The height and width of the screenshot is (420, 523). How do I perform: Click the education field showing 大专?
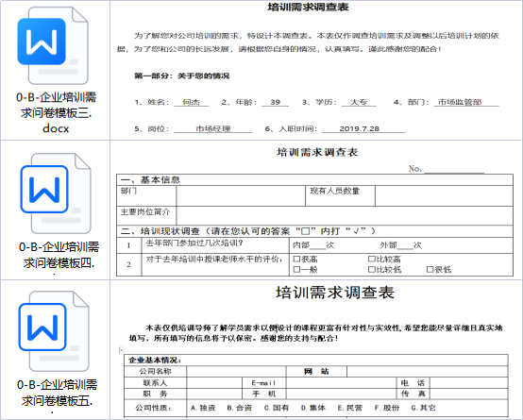click(359, 103)
